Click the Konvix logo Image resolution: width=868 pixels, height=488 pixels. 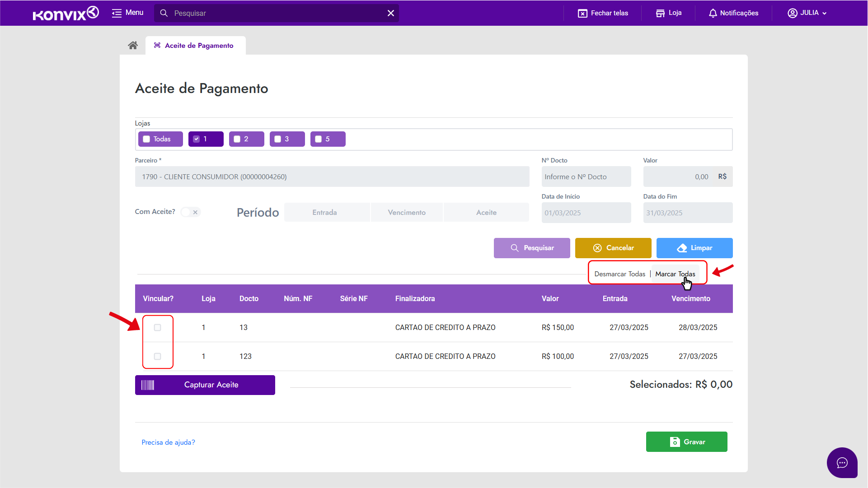[x=66, y=14]
